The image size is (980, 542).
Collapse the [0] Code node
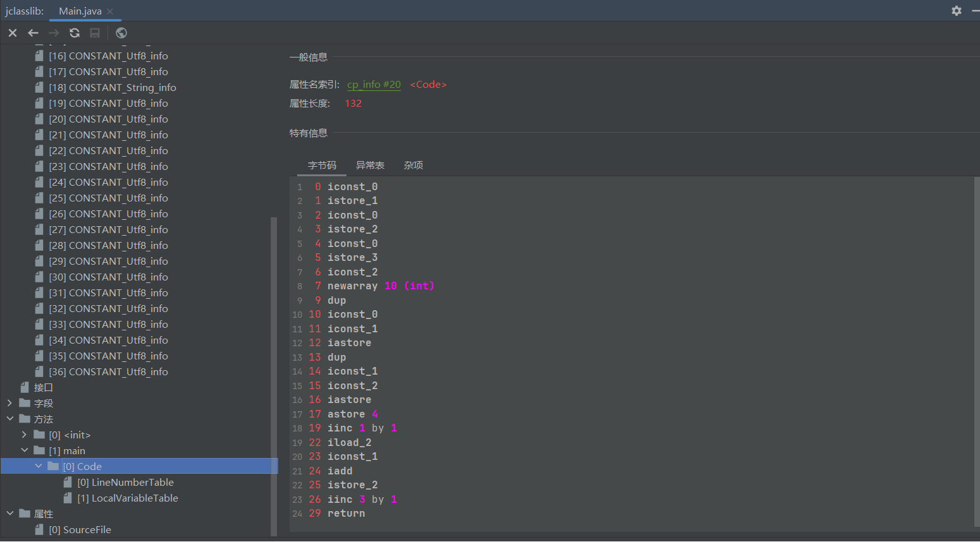click(39, 466)
